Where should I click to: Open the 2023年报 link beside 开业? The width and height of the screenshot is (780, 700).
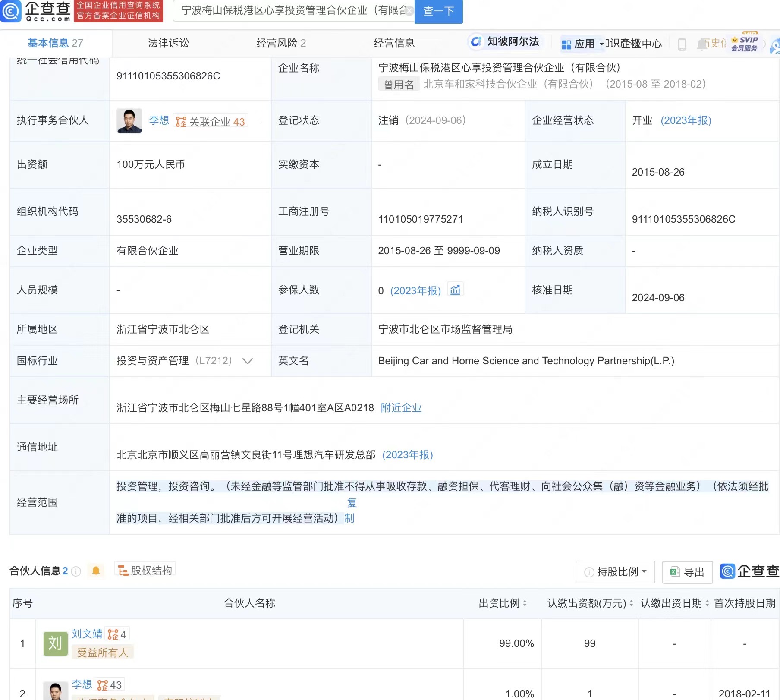click(x=686, y=120)
